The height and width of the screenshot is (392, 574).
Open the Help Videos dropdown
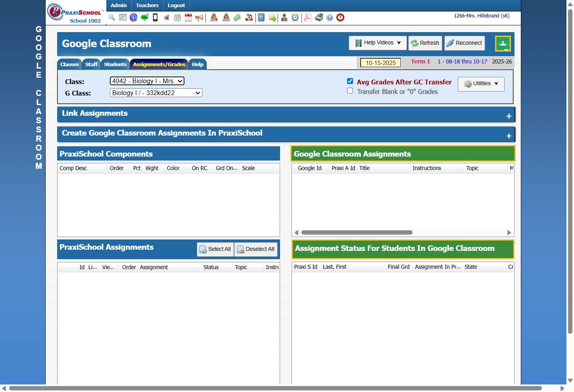(x=378, y=43)
